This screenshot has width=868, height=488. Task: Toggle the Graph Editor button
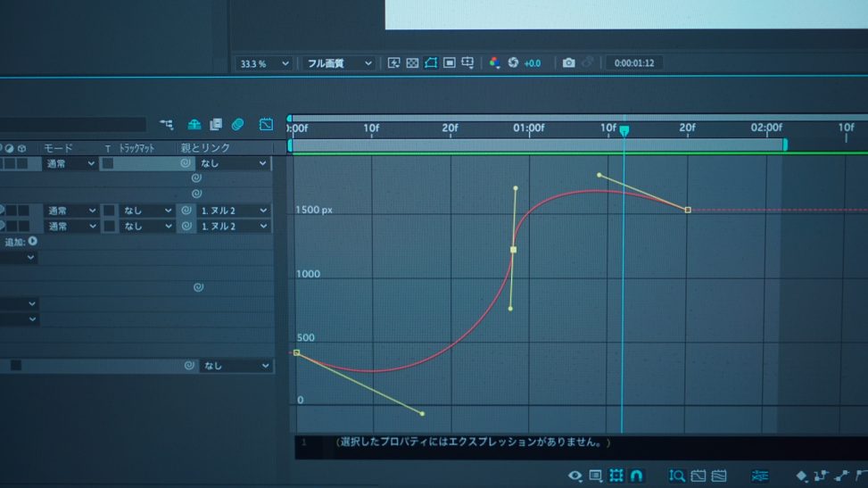(x=266, y=125)
